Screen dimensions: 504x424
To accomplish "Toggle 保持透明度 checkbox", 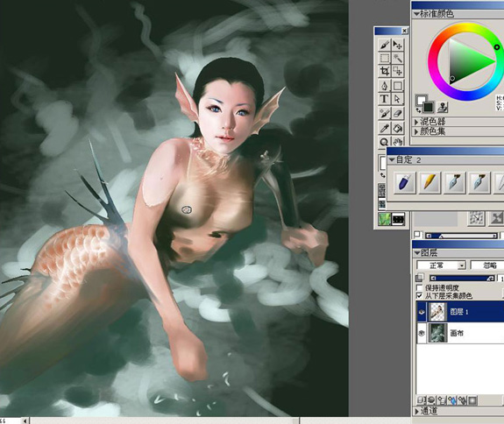I will [420, 287].
